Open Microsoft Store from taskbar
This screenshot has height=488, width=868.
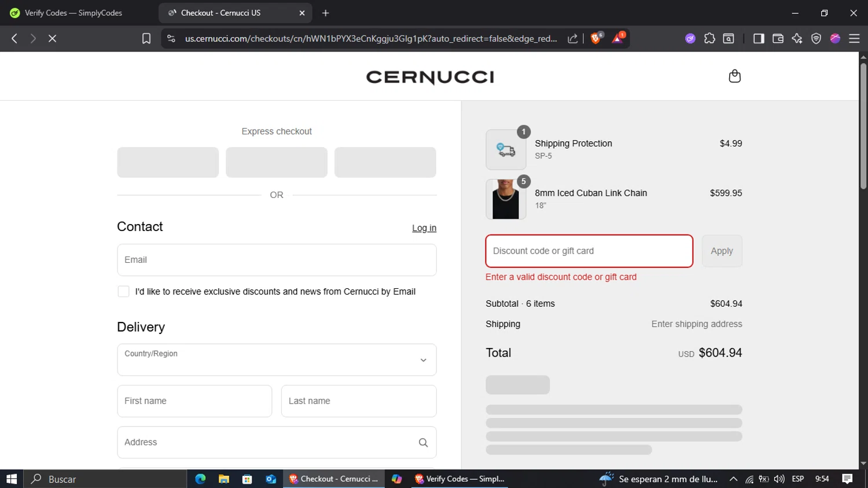pyautogui.click(x=247, y=479)
